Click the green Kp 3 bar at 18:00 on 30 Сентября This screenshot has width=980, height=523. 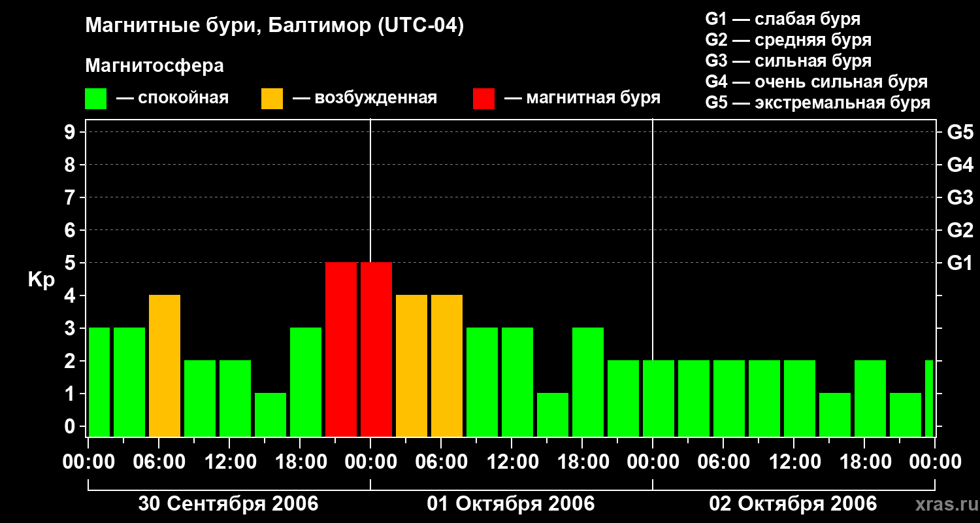pos(306,382)
